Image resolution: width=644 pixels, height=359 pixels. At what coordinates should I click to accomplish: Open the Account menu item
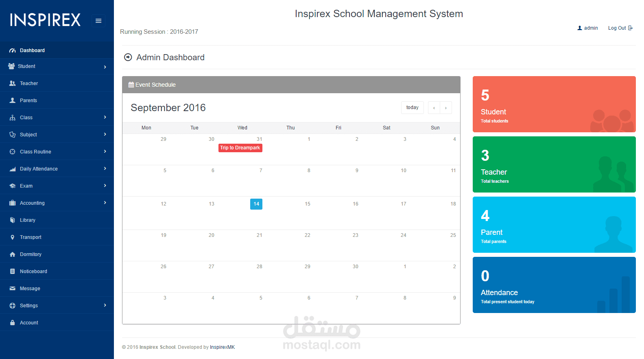coord(57,323)
